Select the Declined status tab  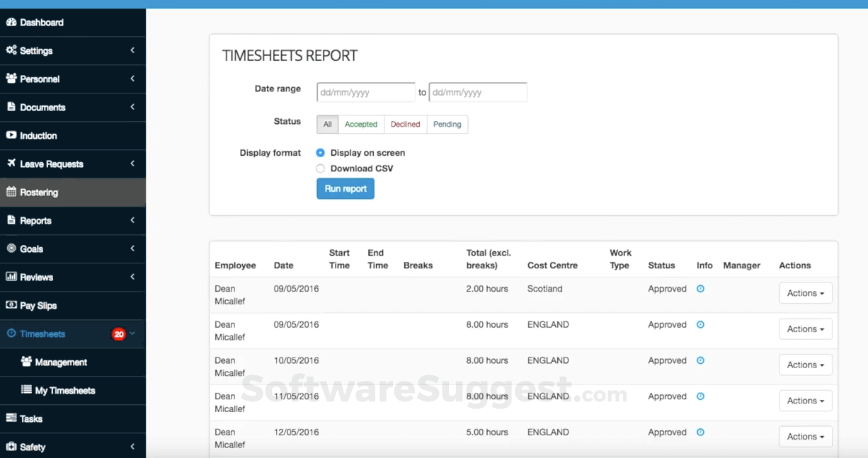(405, 124)
